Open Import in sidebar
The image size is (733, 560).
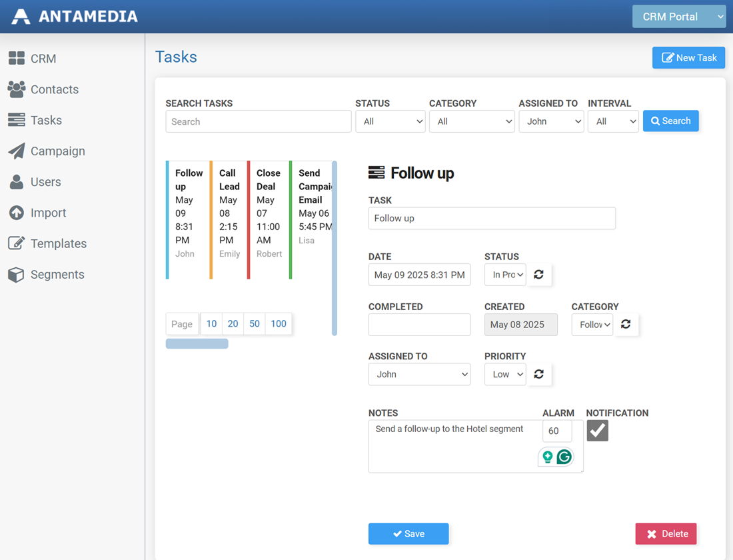click(48, 213)
